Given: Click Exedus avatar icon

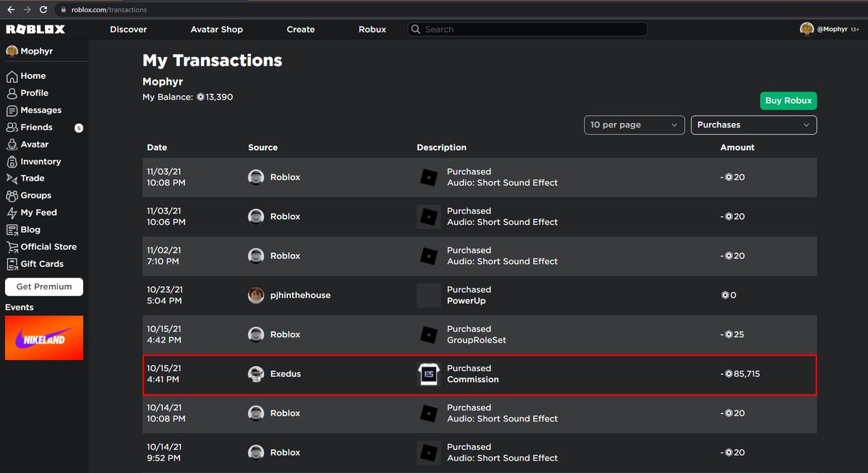Looking at the screenshot, I should 255,374.
